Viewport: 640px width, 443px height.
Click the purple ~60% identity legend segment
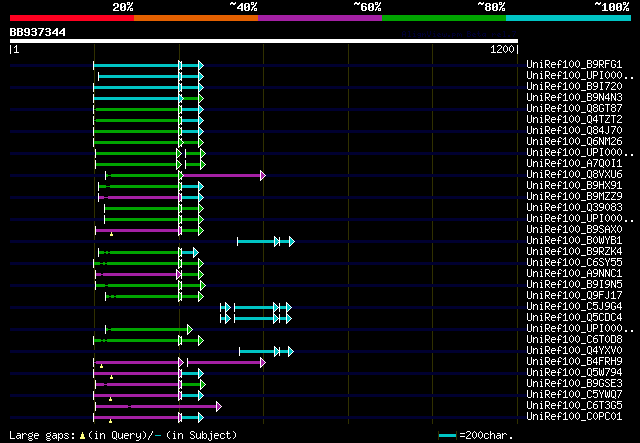[320, 18]
